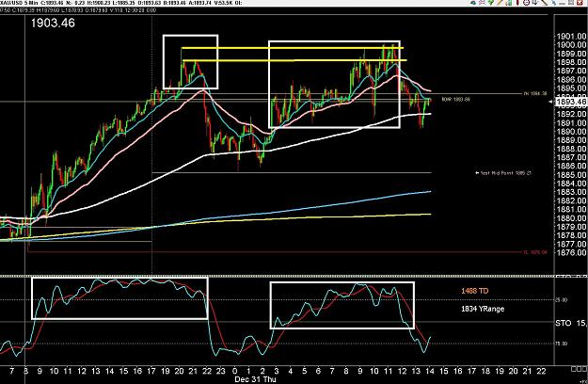
Task: Click the H:1900.23 high value in the header
Action: [98, 3]
